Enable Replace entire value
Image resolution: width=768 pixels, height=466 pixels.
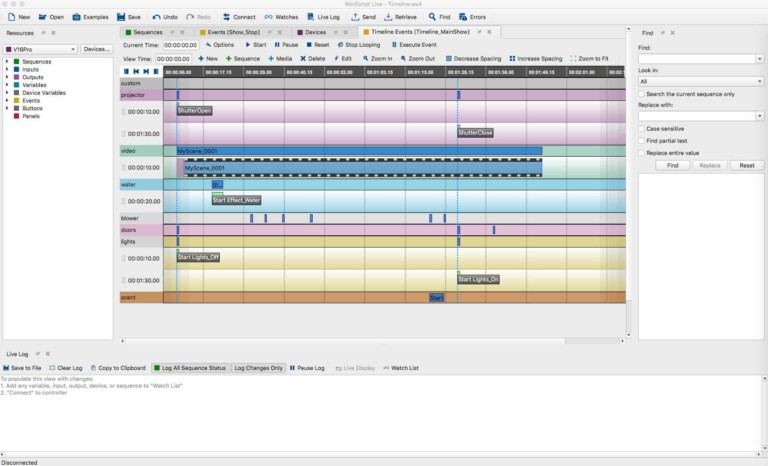(641, 153)
